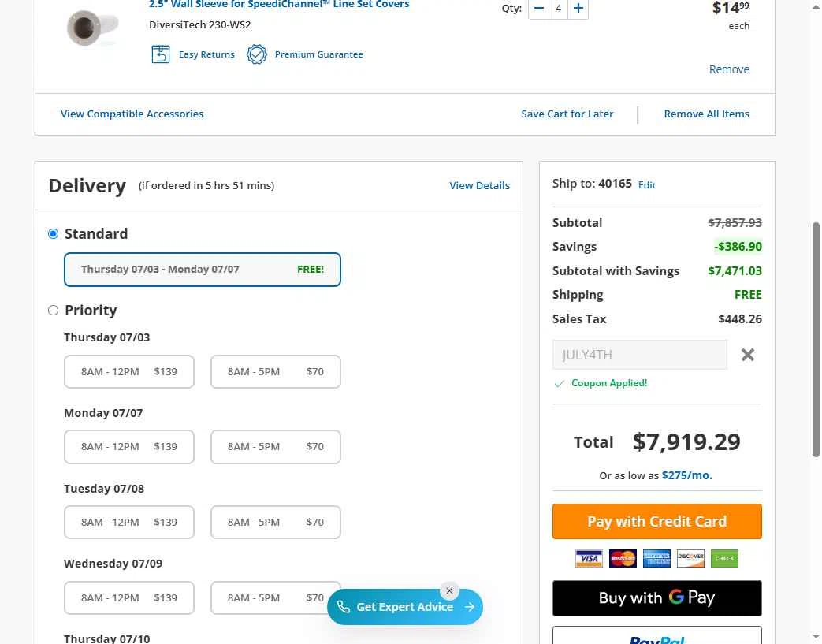822x644 pixels.
Task: Click the Visa card icon
Action: pyautogui.click(x=589, y=559)
